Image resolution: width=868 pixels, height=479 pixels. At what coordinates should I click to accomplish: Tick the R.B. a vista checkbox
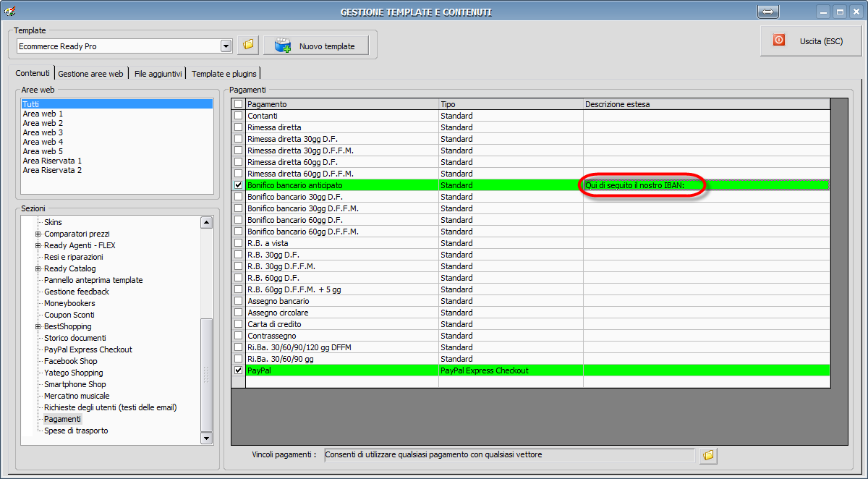pos(239,243)
